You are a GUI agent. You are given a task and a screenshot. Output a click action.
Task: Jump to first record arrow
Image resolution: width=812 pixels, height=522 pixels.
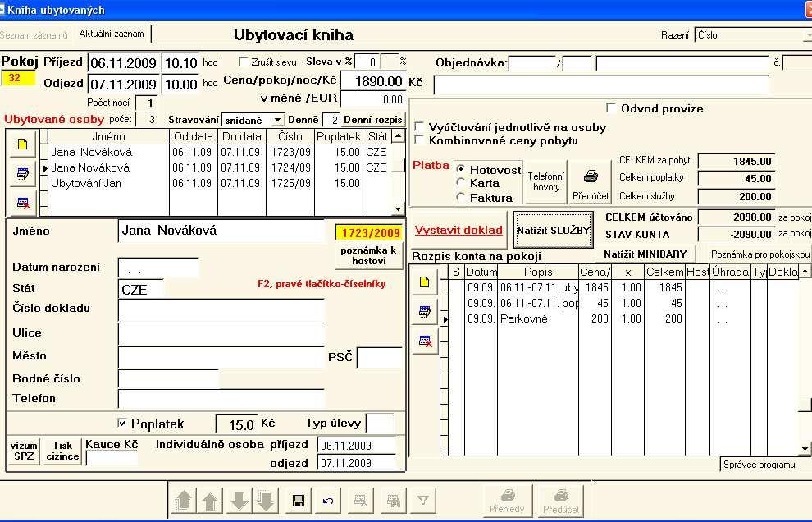184,501
